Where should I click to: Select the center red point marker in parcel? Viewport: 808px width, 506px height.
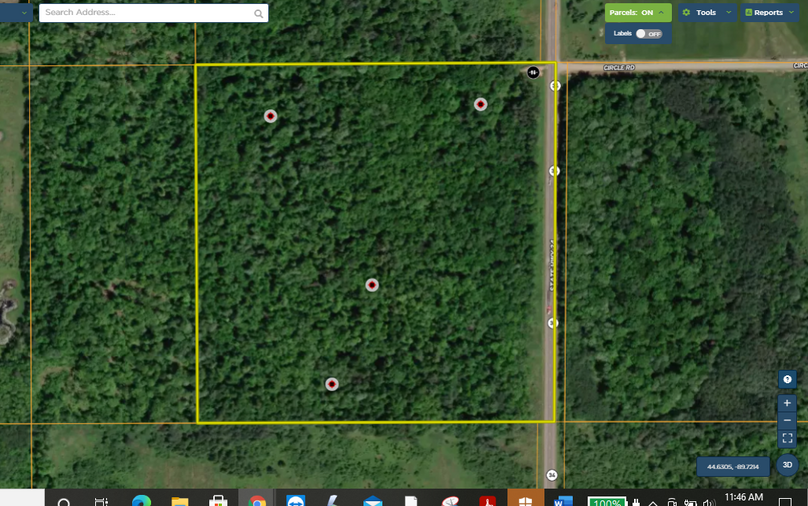[372, 285]
